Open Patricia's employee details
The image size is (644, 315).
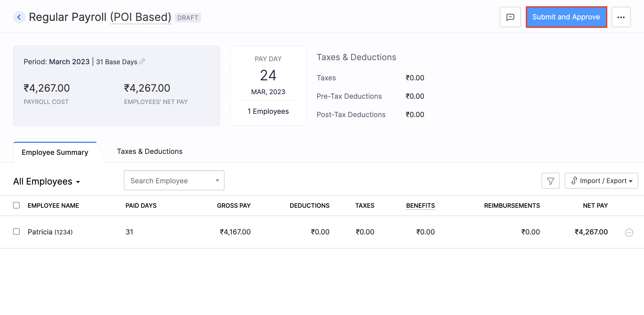(x=50, y=232)
